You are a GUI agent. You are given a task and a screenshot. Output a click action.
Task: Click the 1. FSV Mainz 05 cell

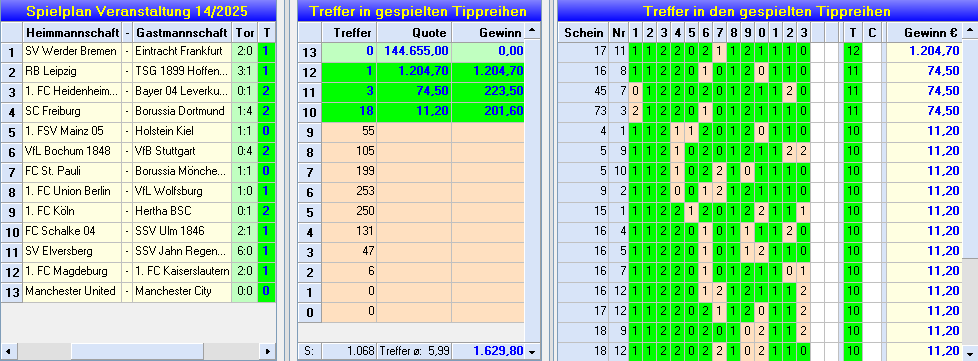(72, 131)
